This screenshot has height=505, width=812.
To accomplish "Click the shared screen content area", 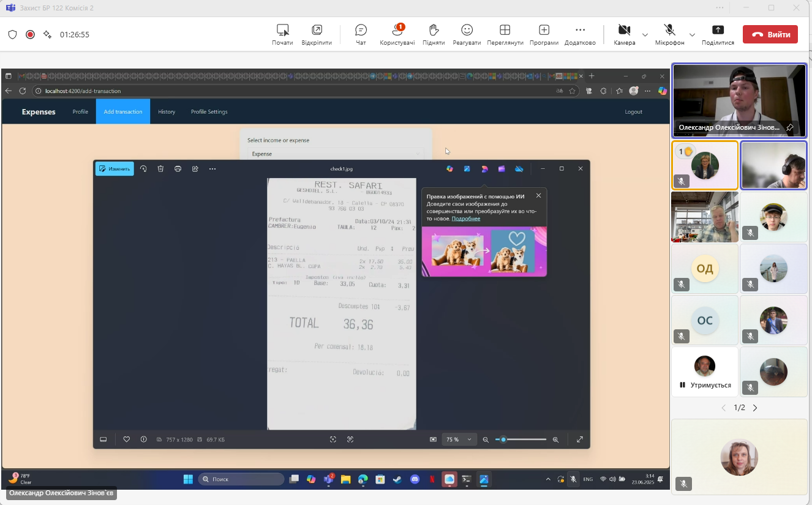I will click(336, 269).
